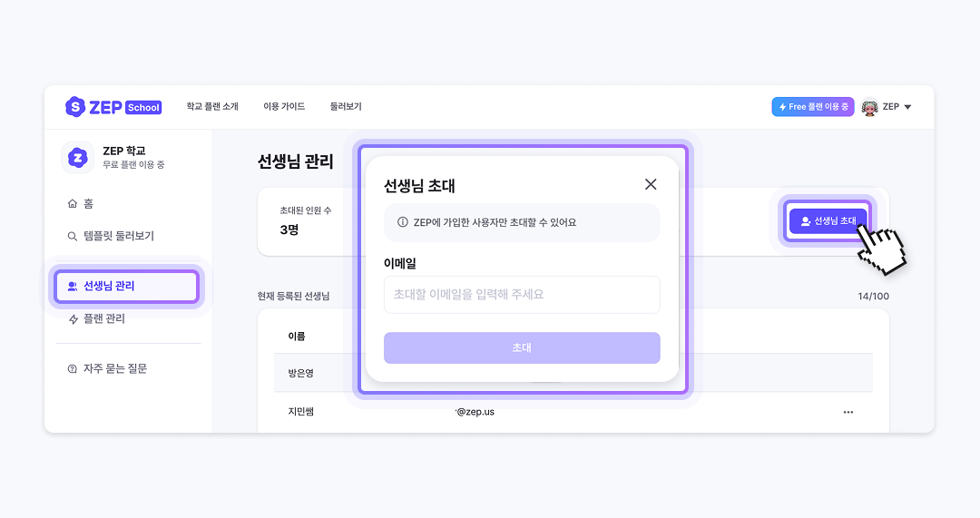Open 학교 플랜 소개 menu

tap(212, 107)
